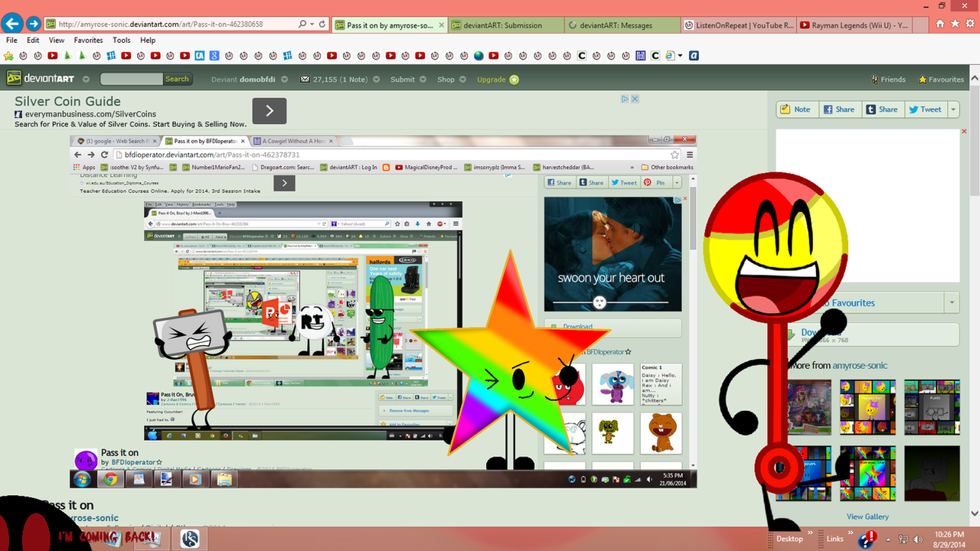The image size is (980, 551).
Task: Open the IE Tools gear icon
Action: [x=969, y=24]
